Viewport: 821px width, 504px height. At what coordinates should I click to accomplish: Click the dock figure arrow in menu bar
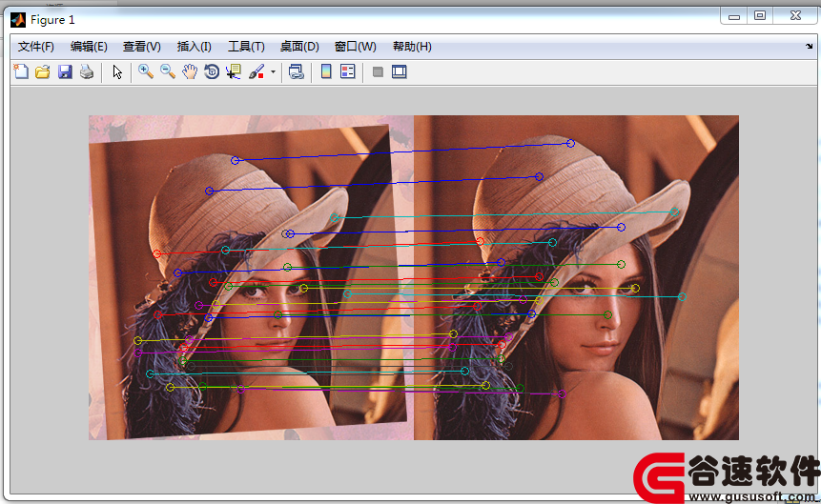coord(809,46)
